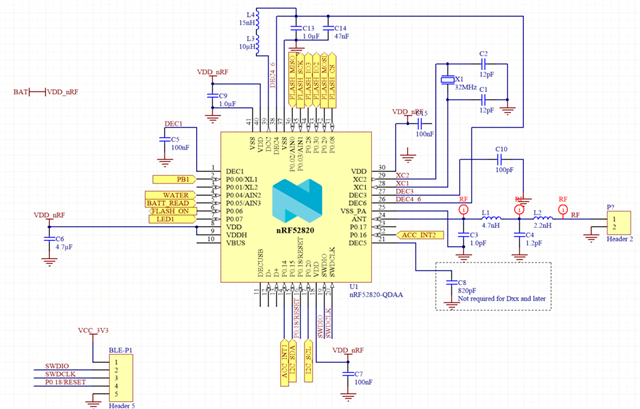Select capacitor C5 symbol
This screenshot has width=640, height=409.
164,140
